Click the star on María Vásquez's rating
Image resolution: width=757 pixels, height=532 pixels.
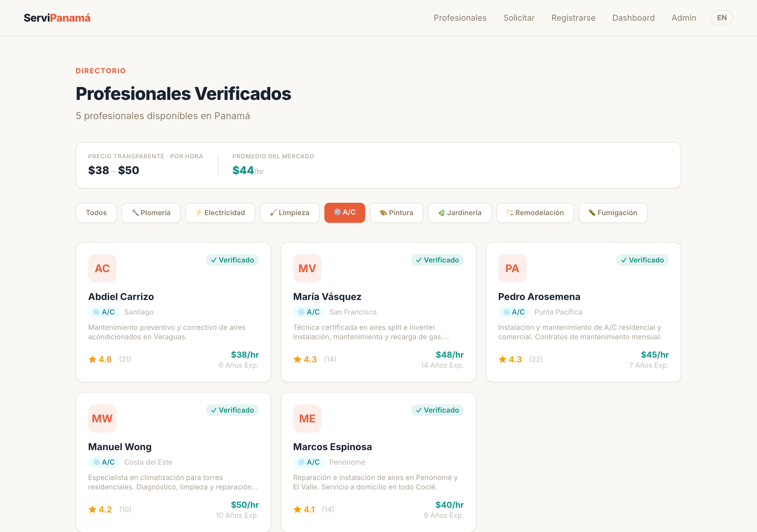[x=297, y=359]
